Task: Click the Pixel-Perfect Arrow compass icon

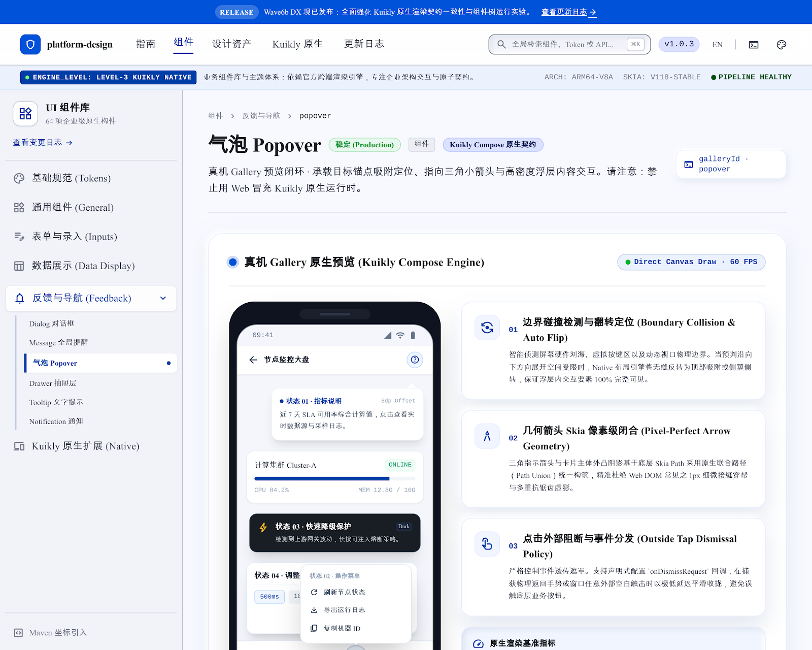Action: click(487, 436)
